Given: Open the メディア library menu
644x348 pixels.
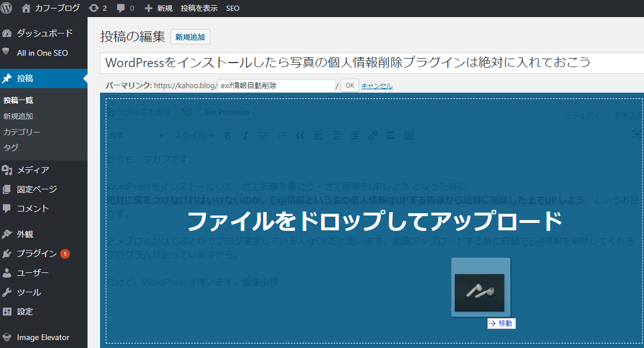Looking at the screenshot, I should 33,169.
